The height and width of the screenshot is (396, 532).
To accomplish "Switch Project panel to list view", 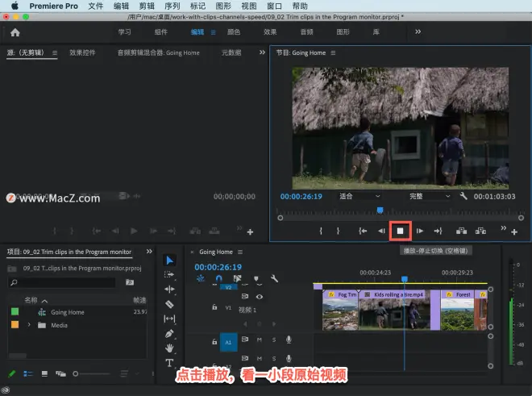I will [28, 373].
